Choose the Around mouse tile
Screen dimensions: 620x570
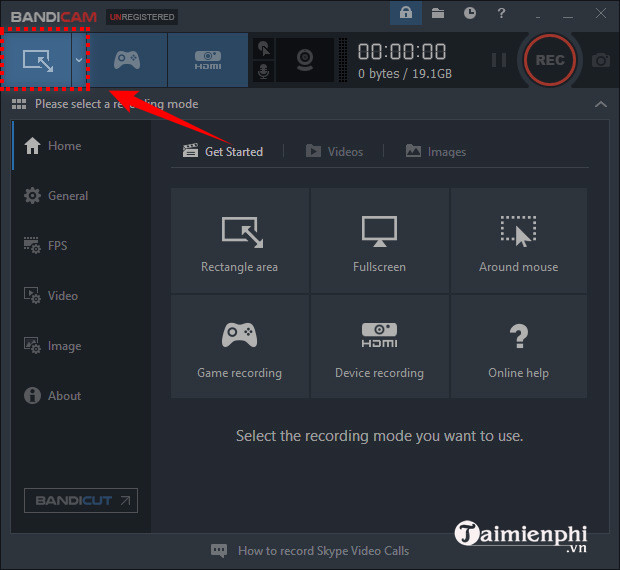518,241
